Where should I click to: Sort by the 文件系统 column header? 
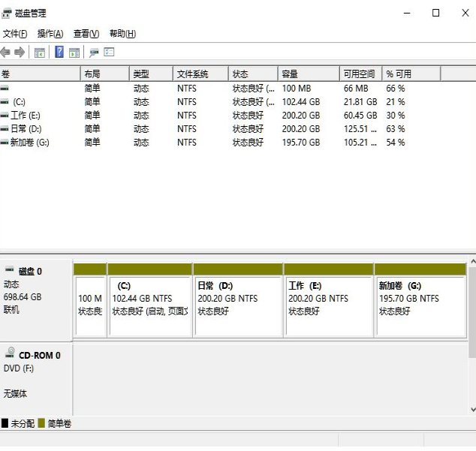(200, 74)
